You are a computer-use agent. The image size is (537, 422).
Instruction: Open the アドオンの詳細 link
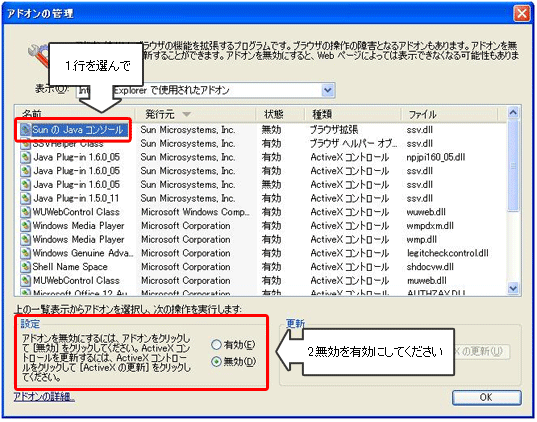44,397
